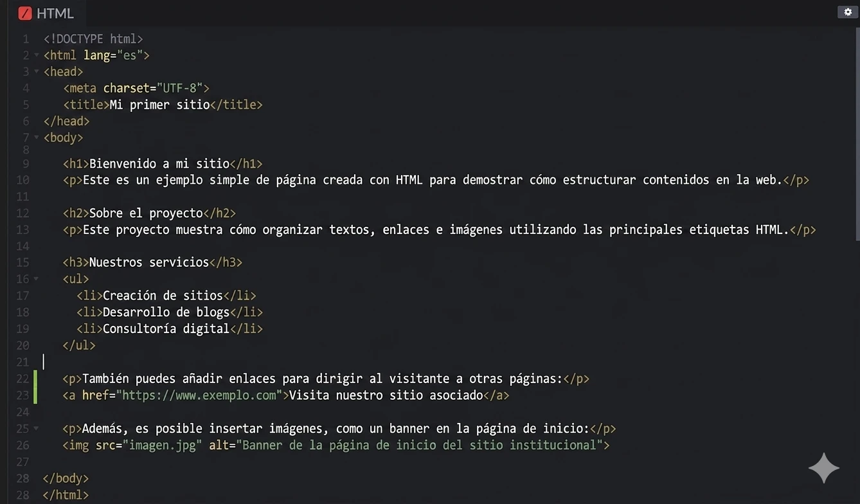This screenshot has width=860, height=504.
Task: Collapse the body section fold arrow
Action: pyautogui.click(x=36, y=138)
